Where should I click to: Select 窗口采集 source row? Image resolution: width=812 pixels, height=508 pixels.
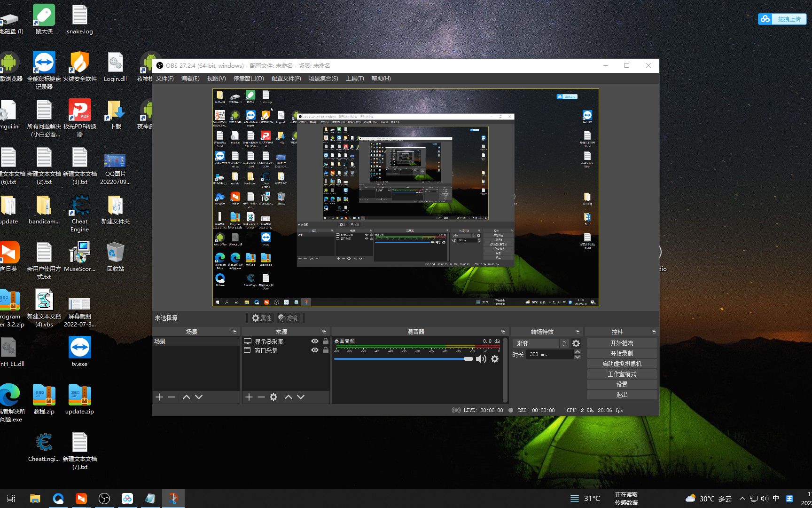click(286, 350)
